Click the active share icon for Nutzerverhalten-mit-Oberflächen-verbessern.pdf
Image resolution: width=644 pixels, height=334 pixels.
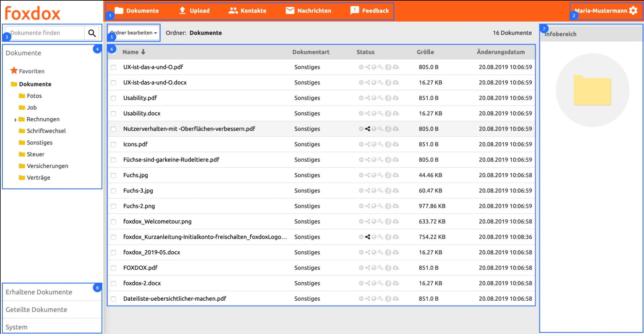[x=368, y=129]
